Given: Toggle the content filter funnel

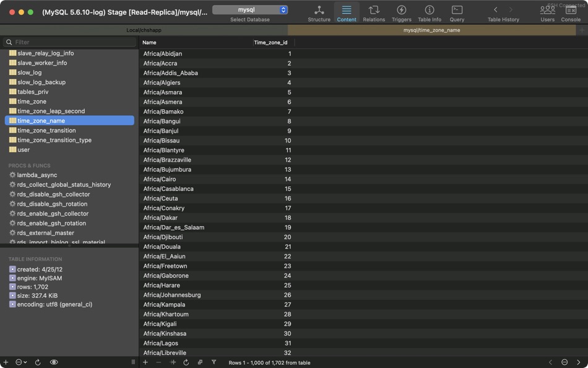Looking at the screenshot, I should [214, 362].
